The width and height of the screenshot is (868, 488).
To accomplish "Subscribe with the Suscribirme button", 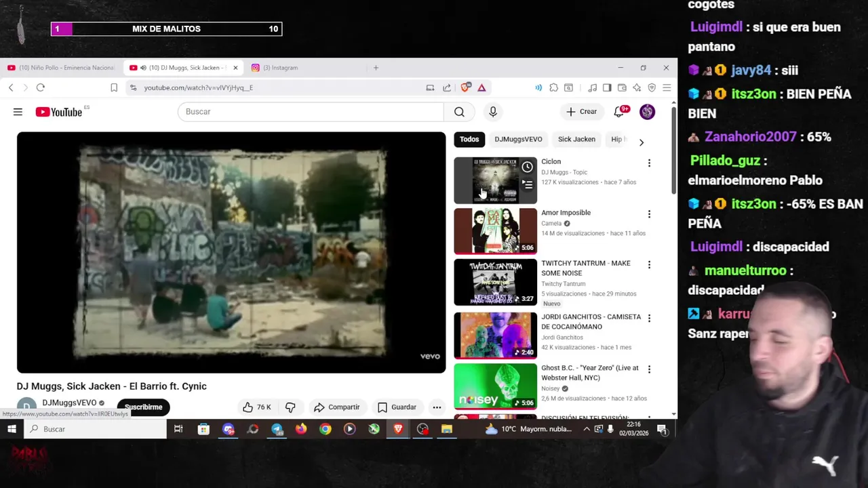I will (x=143, y=407).
